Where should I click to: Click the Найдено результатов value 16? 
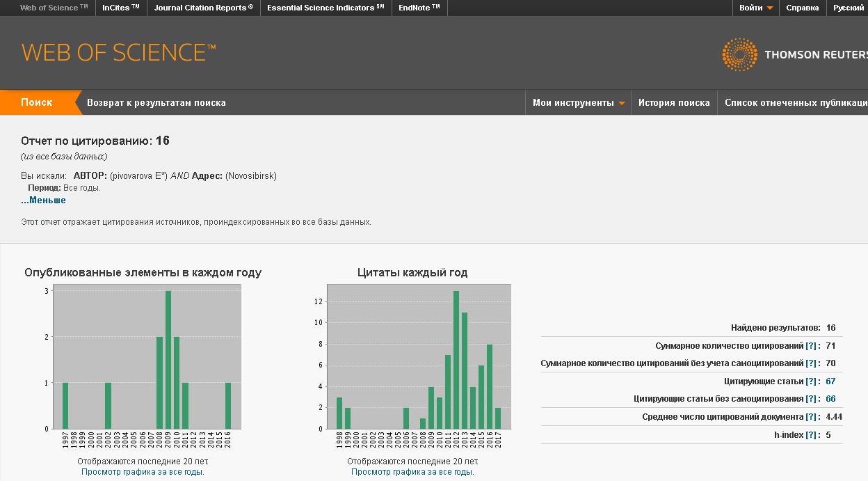coord(830,328)
